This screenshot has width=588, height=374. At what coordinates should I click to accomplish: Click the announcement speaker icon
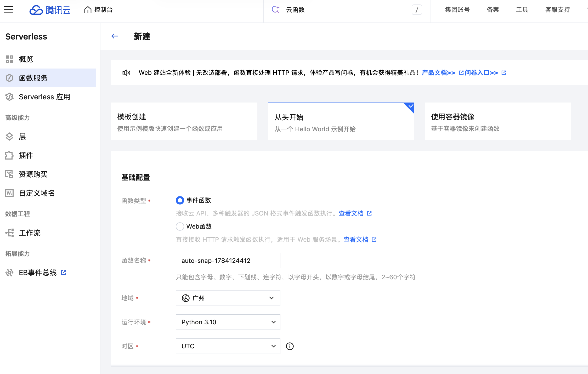tap(126, 73)
